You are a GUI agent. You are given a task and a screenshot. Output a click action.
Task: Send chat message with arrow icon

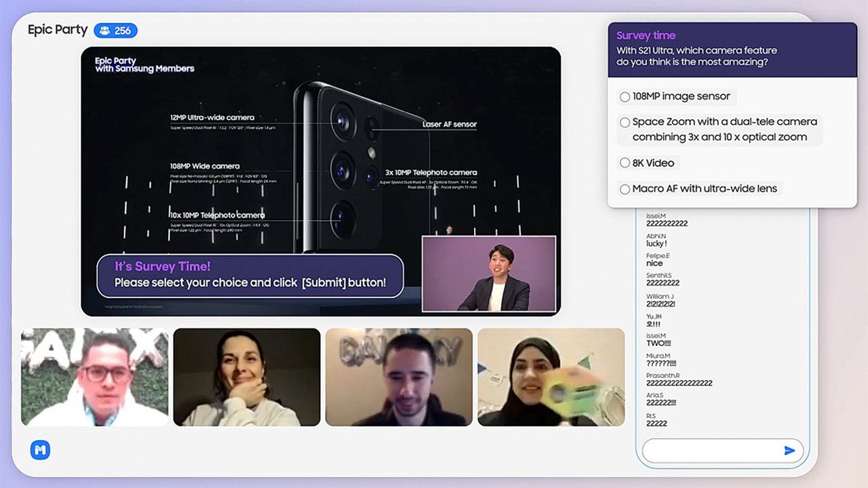[x=789, y=451]
